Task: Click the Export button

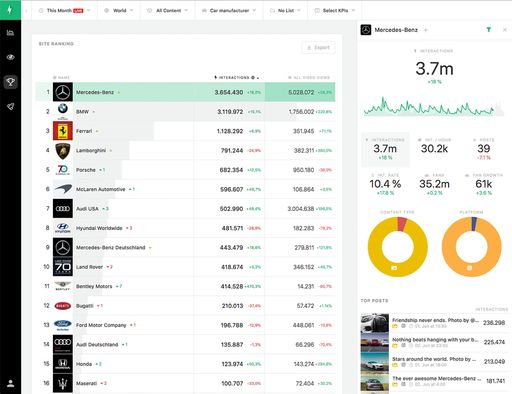Action: point(318,47)
